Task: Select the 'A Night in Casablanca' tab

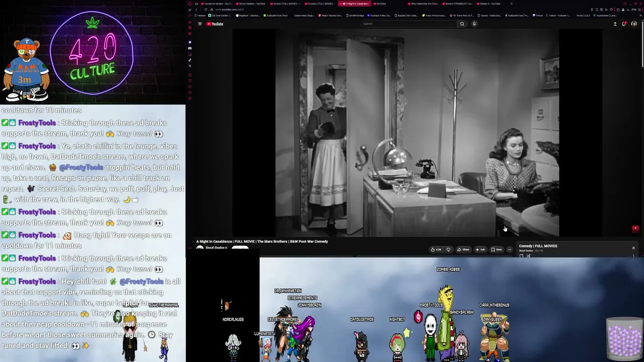Action: pos(355,4)
